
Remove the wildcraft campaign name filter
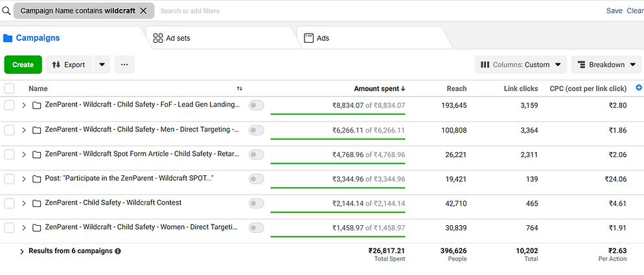[143, 11]
